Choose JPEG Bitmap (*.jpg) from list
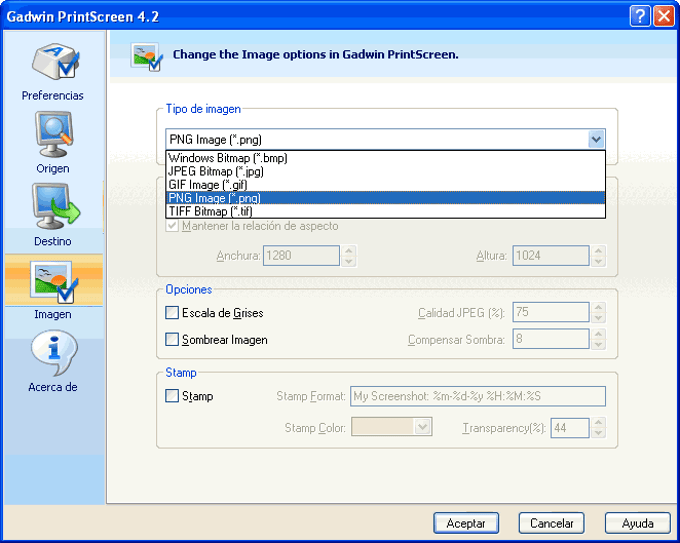The width and height of the screenshot is (680, 543). [x=386, y=171]
